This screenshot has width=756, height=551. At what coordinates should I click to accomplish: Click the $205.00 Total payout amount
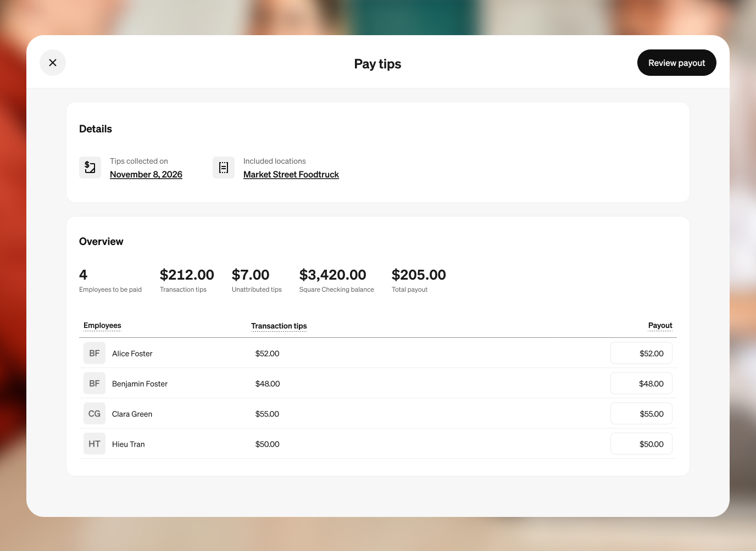(419, 275)
